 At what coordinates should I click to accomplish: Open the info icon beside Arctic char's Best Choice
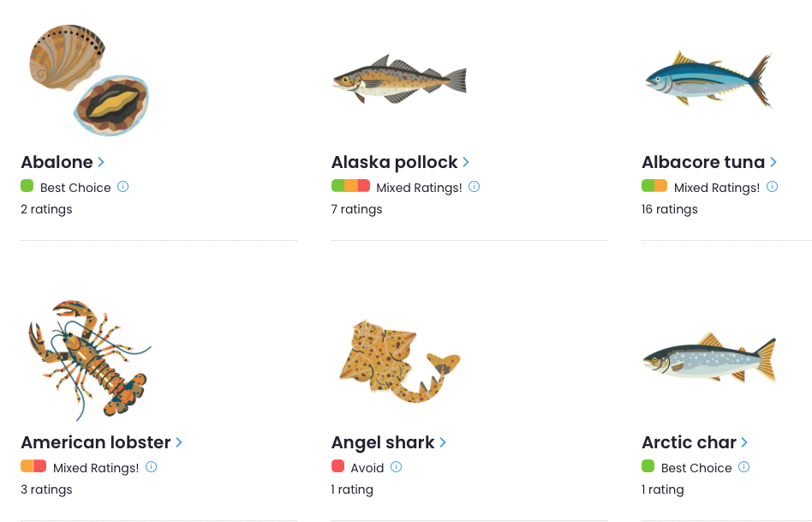(743, 467)
